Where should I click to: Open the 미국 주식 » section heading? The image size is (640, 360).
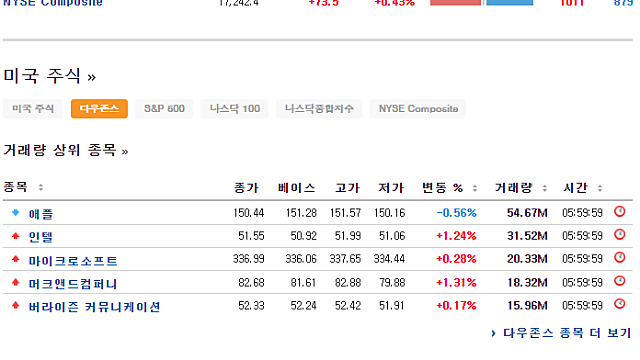pyautogui.click(x=50, y=76)
